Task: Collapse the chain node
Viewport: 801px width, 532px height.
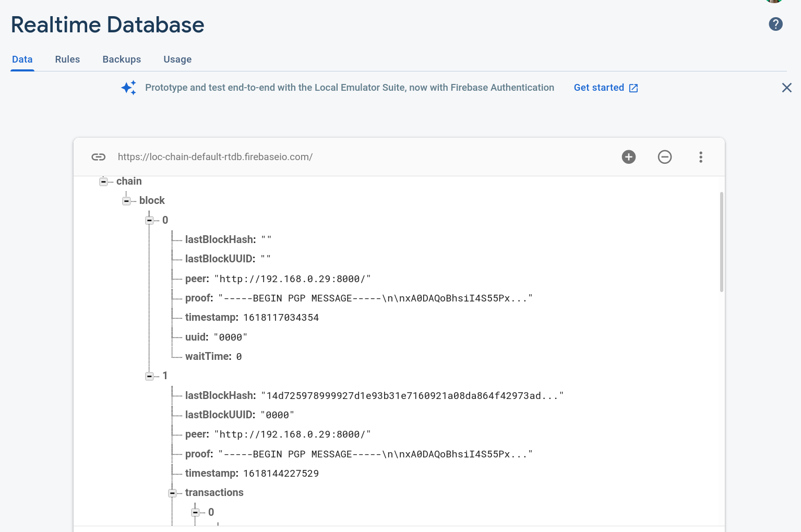Action: coord(103,182)
